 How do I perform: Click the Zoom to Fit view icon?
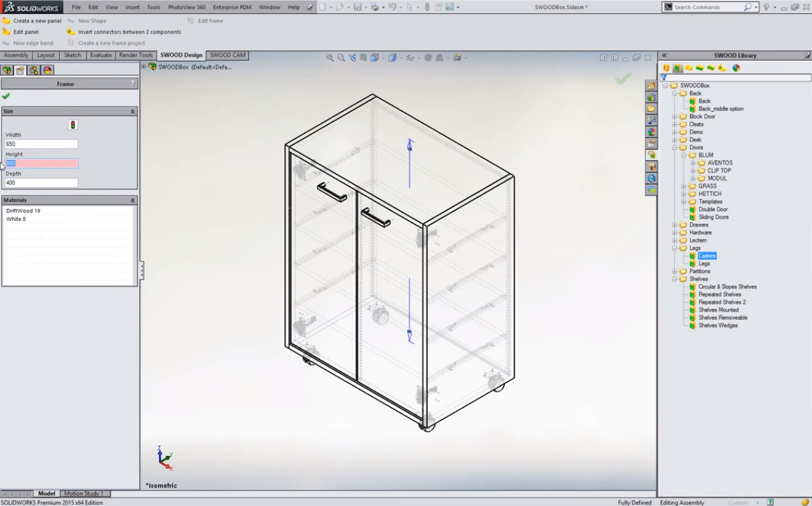(x=329, y=58)
